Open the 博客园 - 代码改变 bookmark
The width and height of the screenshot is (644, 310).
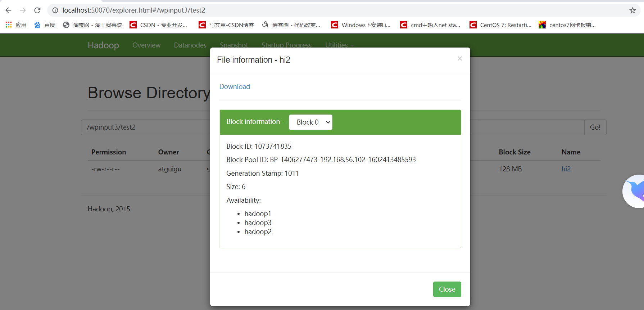click(291, 25)
